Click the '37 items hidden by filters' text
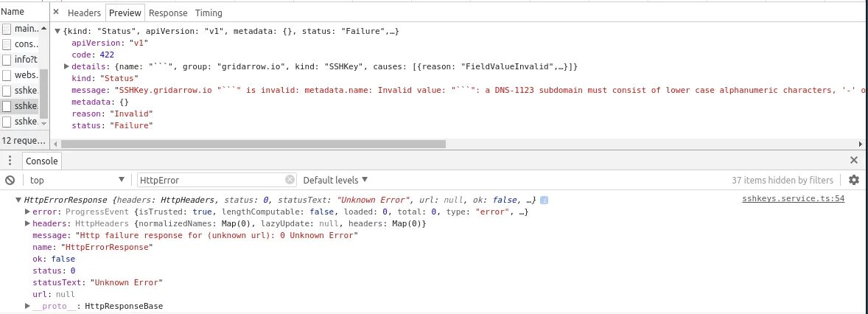This screenshot has width=868, height=314. (783, 180)
